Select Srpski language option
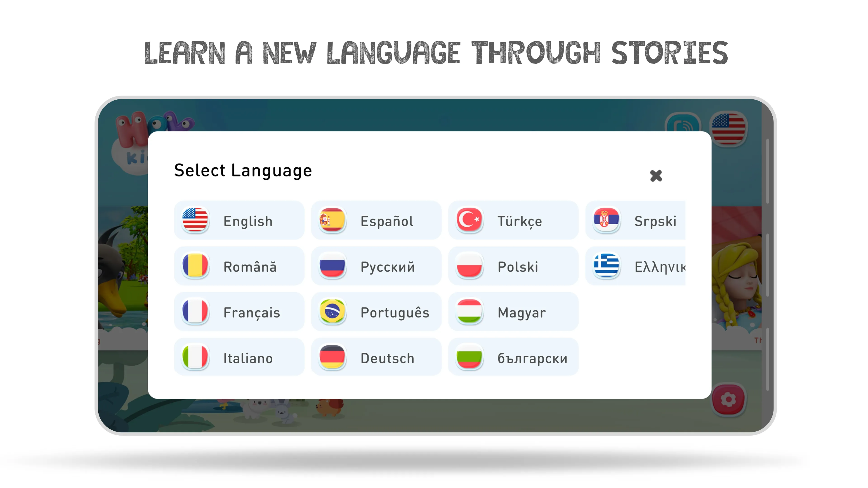Viewport: 868px width, 488px height. point(634,221)
